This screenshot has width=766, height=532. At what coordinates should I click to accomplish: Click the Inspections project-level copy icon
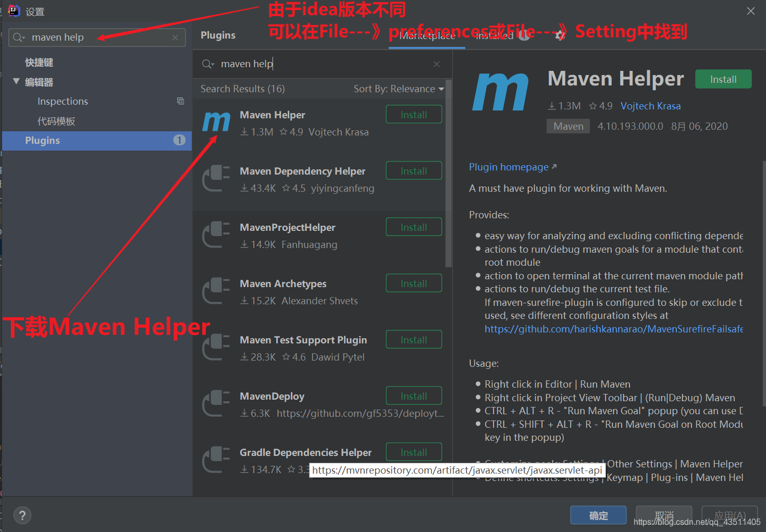180,101
